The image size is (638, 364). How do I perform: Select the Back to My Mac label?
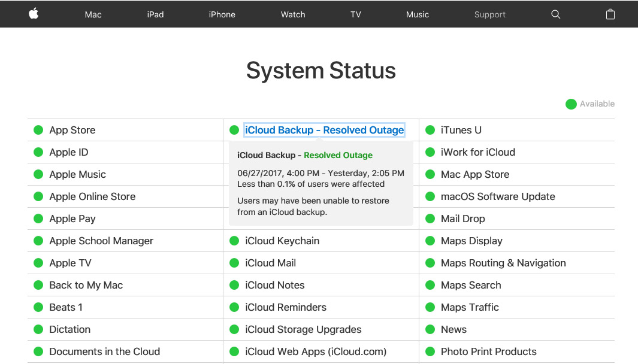pyautogui.click(x=86, y=285)
